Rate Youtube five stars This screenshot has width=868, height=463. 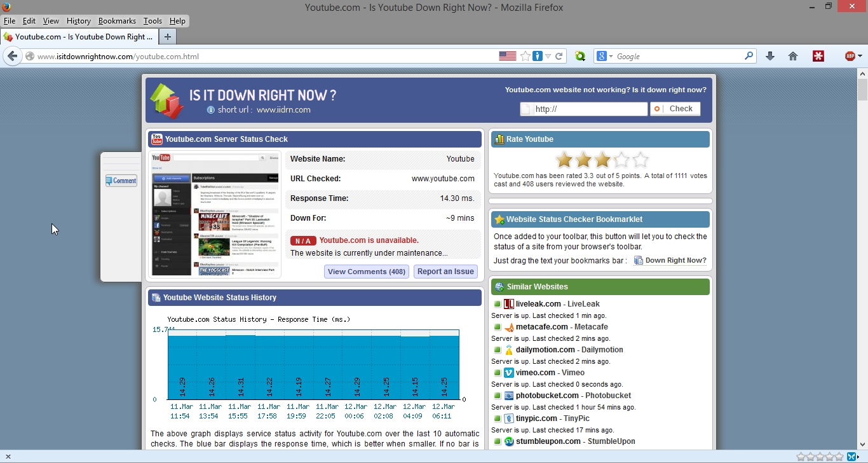(x=641, y=160)
